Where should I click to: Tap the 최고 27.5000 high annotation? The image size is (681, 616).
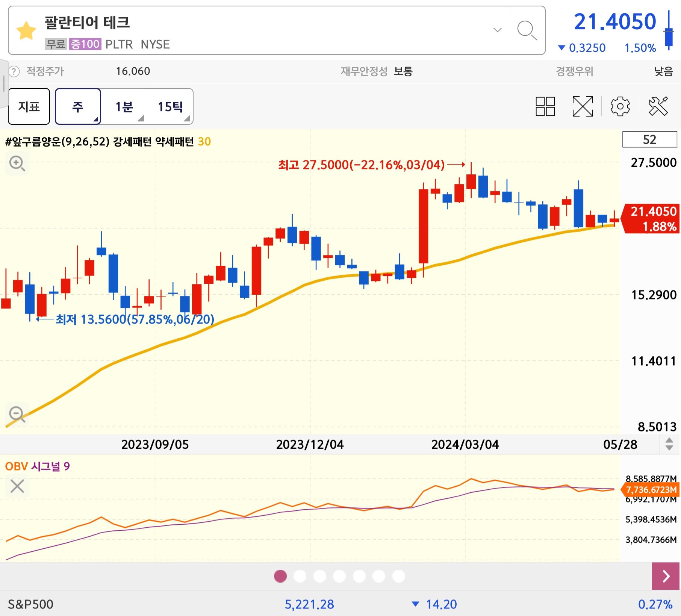click(x=361, y=165)
